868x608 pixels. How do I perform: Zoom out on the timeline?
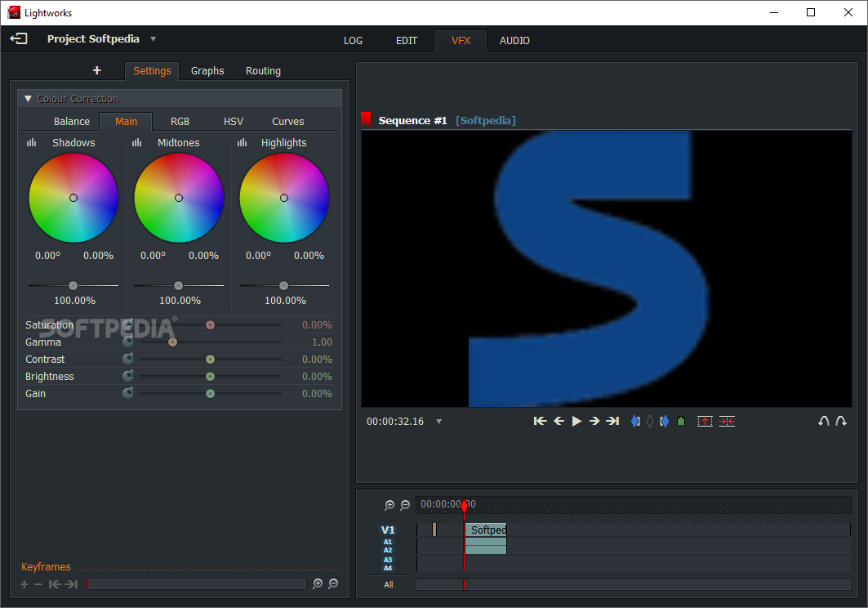click(405, 505)
